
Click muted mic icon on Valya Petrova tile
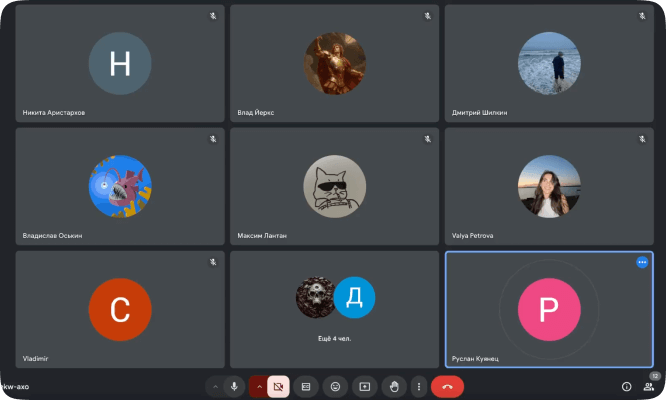click(x=641, y=139)
